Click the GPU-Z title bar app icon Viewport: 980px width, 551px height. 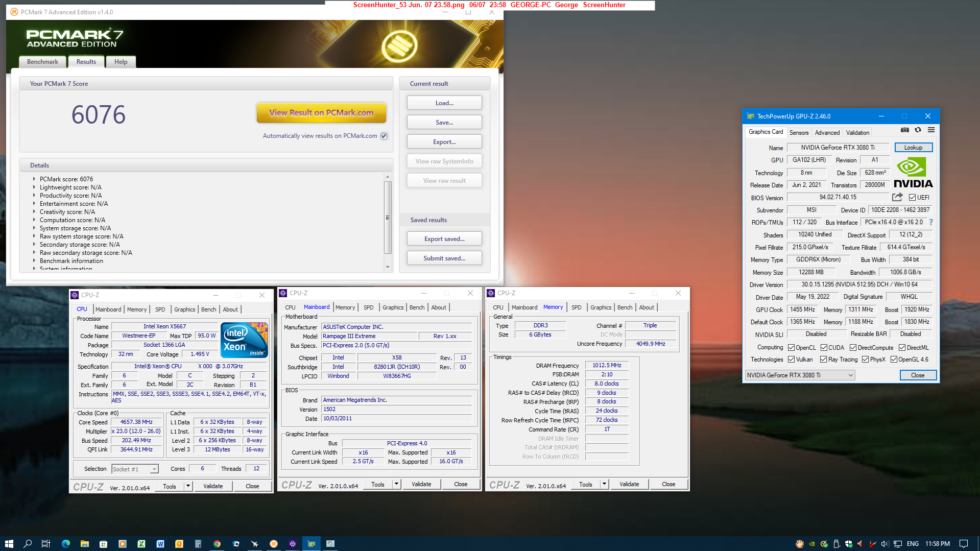(x=750, y=116)
